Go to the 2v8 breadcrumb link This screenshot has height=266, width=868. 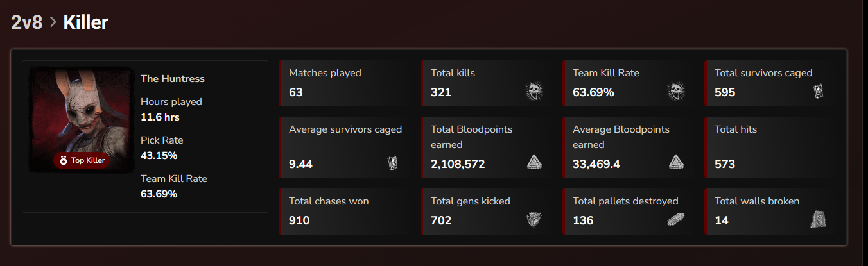26,22
